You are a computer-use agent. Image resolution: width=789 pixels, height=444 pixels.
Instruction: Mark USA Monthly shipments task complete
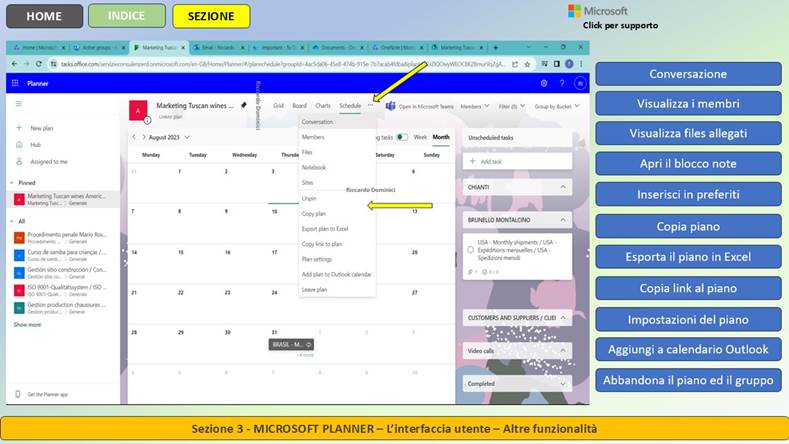point(470,250)
